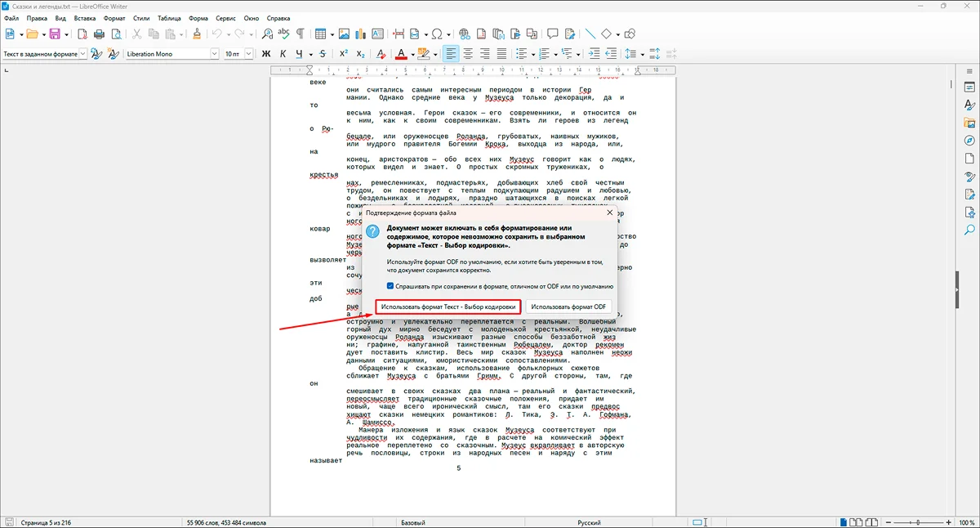Expand the font color dropdown arrow
Image resolution: width=980 pixels, height=528 pixels.
pos(412,54)
